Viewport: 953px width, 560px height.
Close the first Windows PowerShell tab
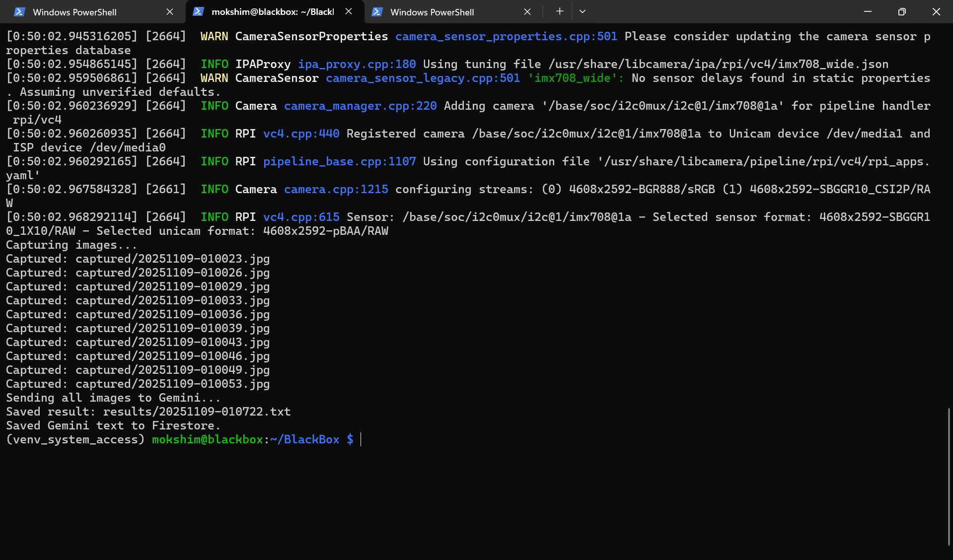tap(170, 12)
